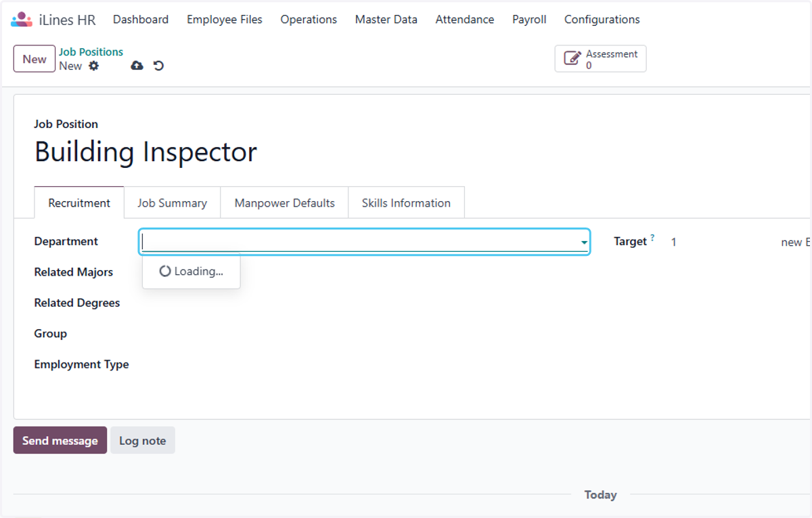Open the Payroll menu
This screenshot has width=812, height=518.
(x=529, y=20)
